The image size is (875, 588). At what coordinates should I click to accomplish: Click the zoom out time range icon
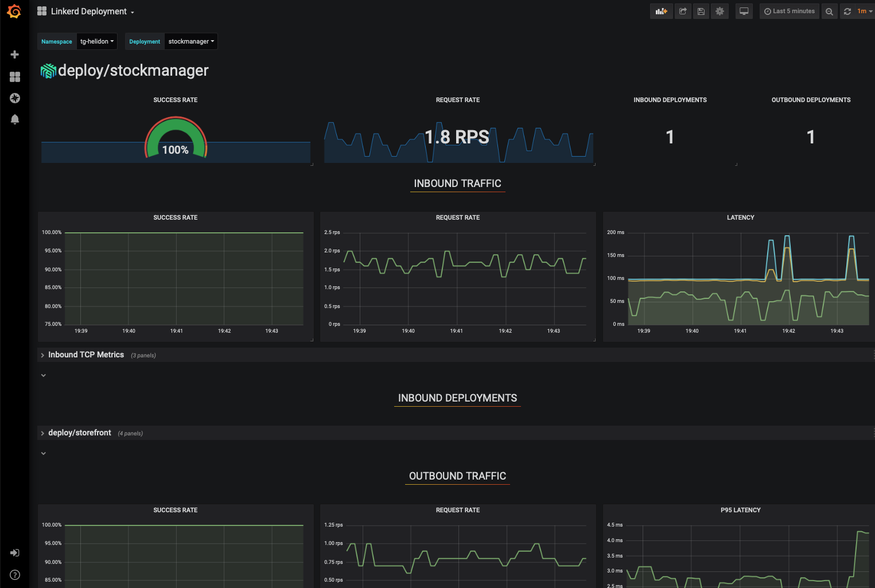click(829, 11)
